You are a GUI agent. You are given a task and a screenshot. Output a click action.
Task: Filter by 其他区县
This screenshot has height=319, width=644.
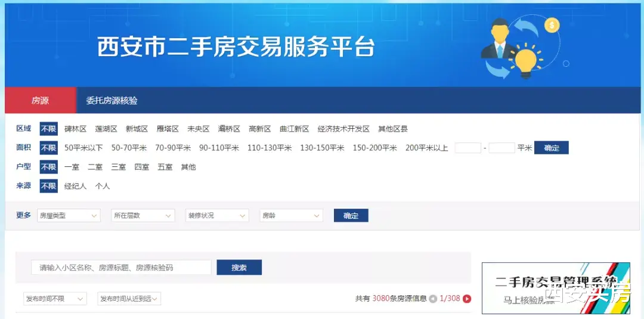[x=393, y=129]
